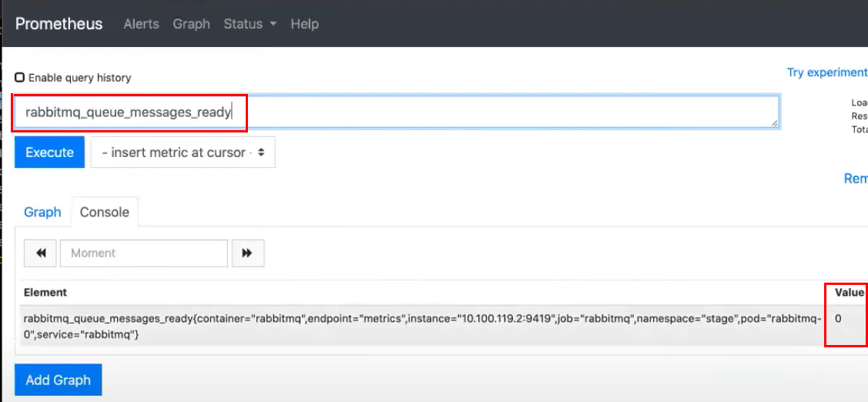The width and height of the screenshot is (868, 402).
Task: Click the result value 0 cell
Action: (838, 319)
